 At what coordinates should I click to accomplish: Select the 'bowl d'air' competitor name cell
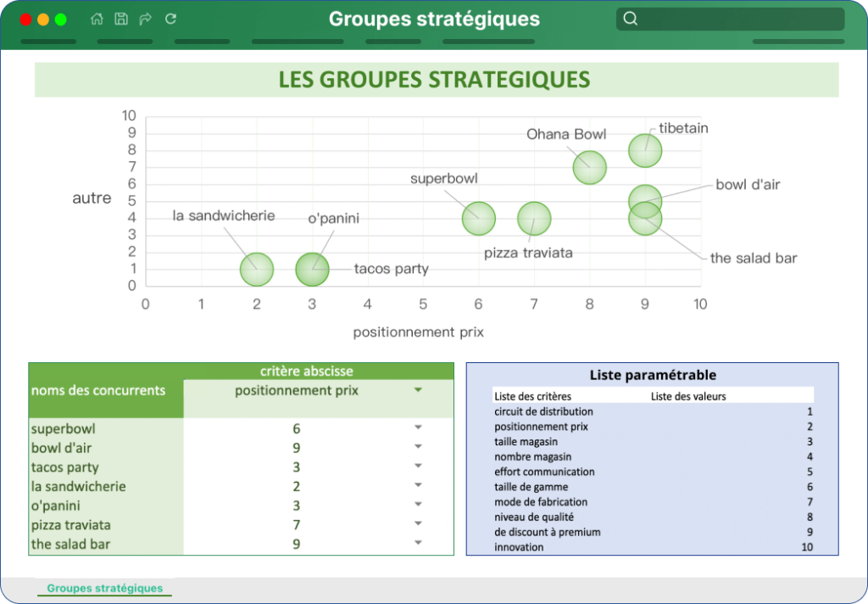(106, 448)
